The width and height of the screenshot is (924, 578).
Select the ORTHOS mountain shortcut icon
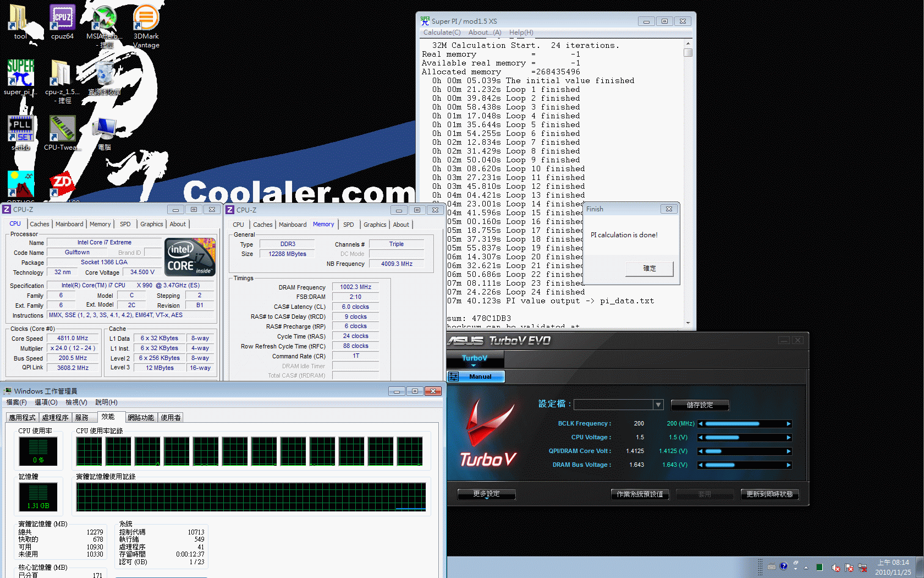click(x=20, y=184)
